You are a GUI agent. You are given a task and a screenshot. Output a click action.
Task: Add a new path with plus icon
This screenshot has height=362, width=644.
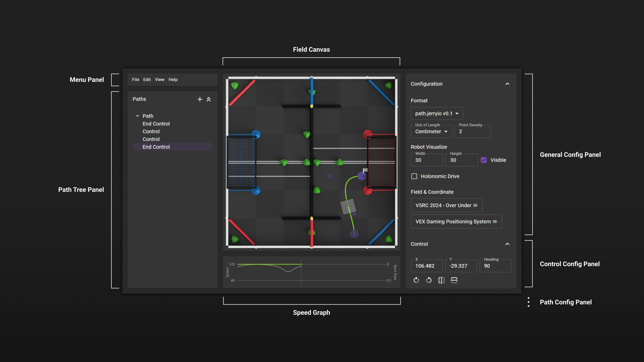click(x=199, y=99)
